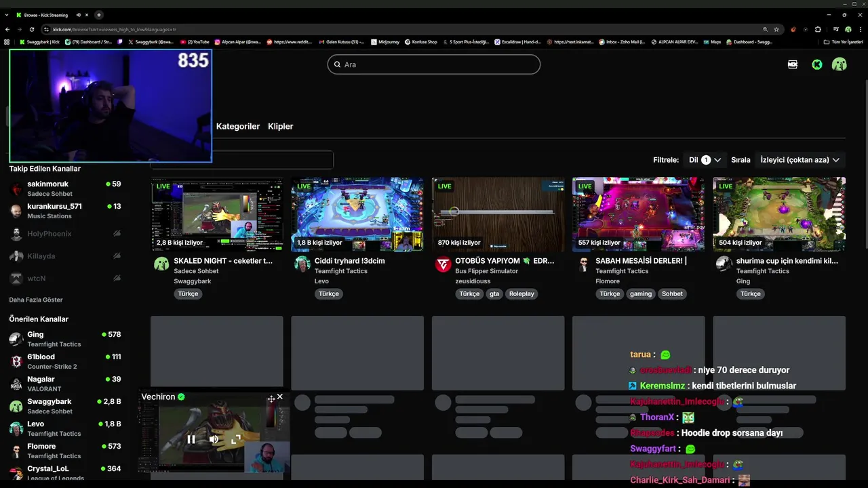
Task: Open browser zoom magnifier in address bar
Action: coord(766,29)
